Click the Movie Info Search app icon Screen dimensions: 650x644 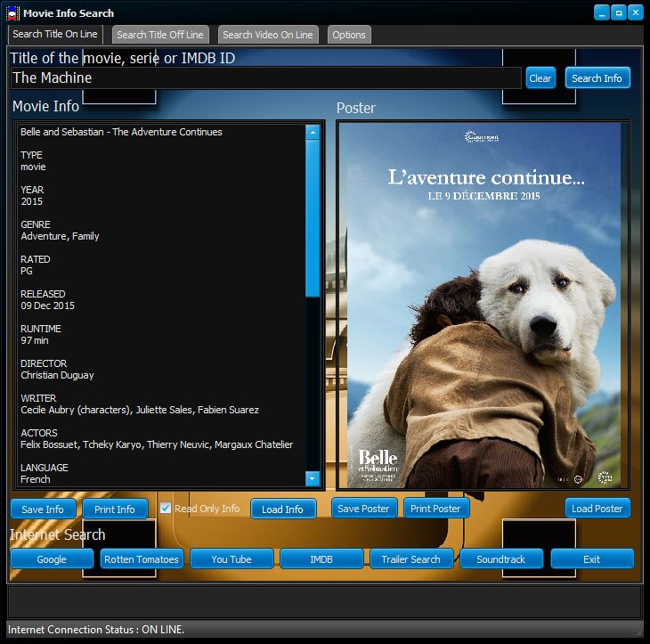coord(12,13)
